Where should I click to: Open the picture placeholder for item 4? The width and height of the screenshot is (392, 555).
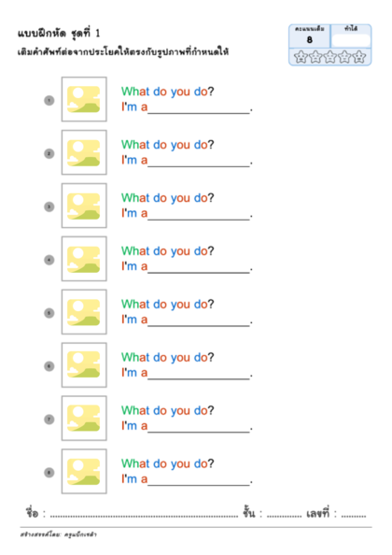84,259
